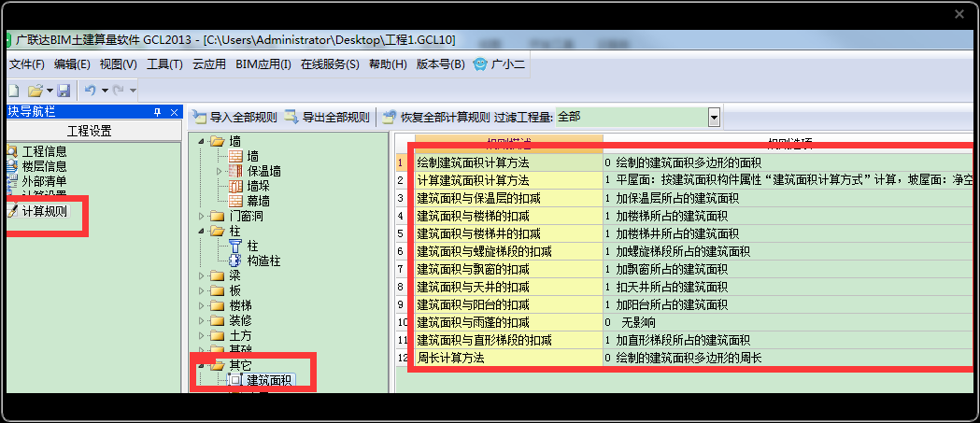Select 计算规则 in navigation panel

point(44,211)
